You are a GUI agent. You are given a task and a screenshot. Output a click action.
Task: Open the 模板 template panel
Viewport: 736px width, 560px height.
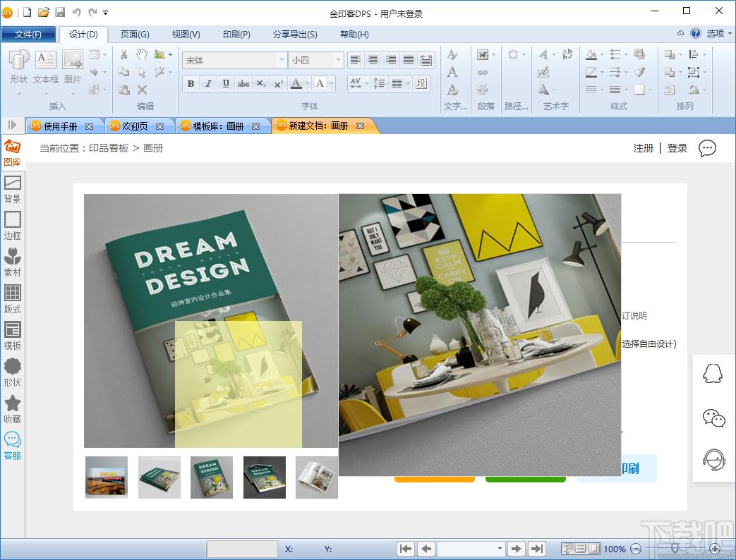pos(13,336)
